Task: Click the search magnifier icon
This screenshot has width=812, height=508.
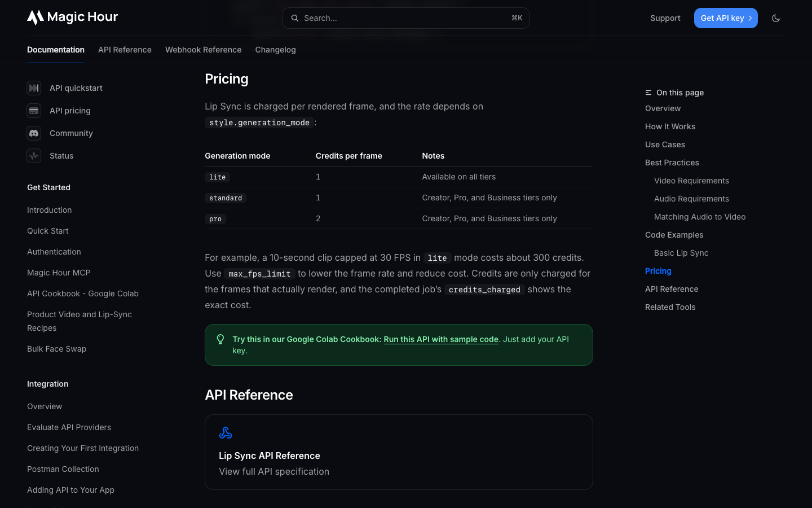Action: [294, 18]
